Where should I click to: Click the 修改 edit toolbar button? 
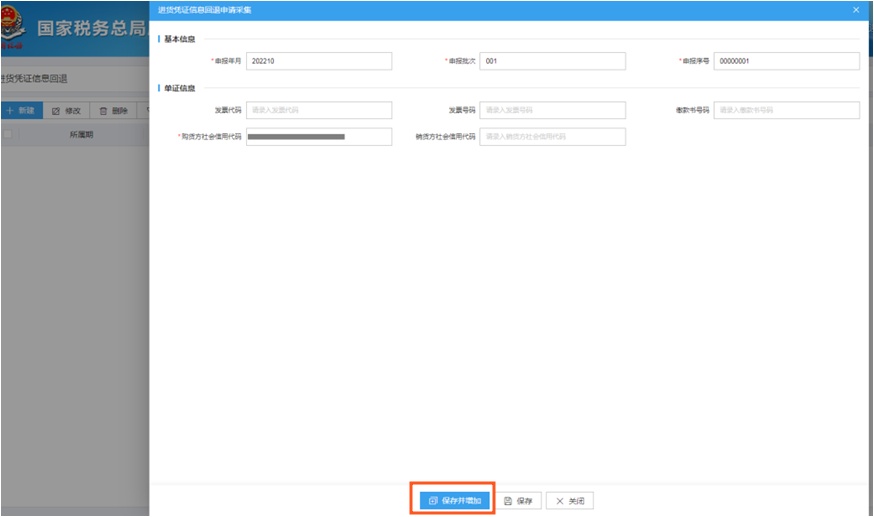coord(66,111)
